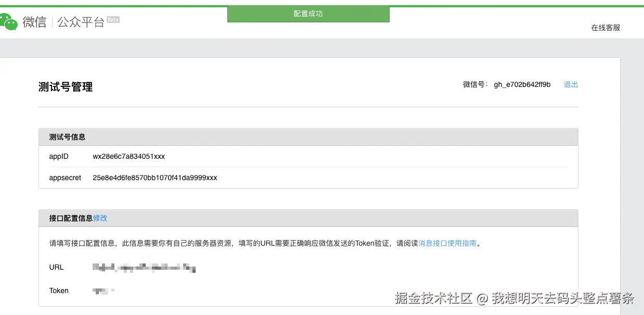The height and width of the screenshot is (315, 644).
Task: Click the 配置成功 notification banner
Action: click(308, 14)
